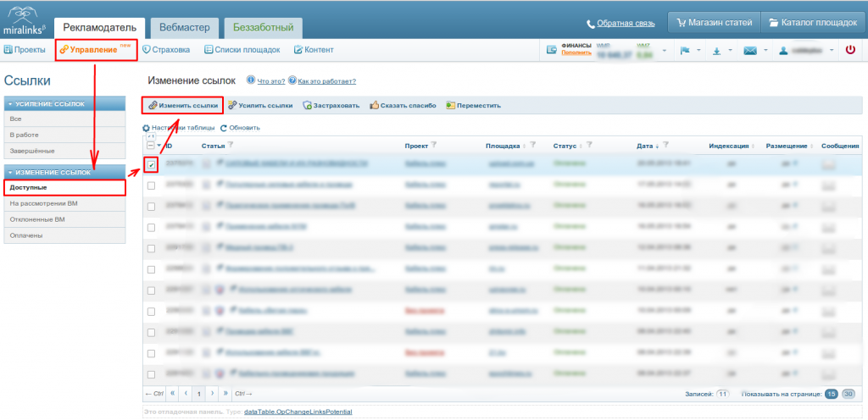The image size is (868, 420).
Task: Click Изменить ссылки toolbar button
Action: [x=183, y=105]
